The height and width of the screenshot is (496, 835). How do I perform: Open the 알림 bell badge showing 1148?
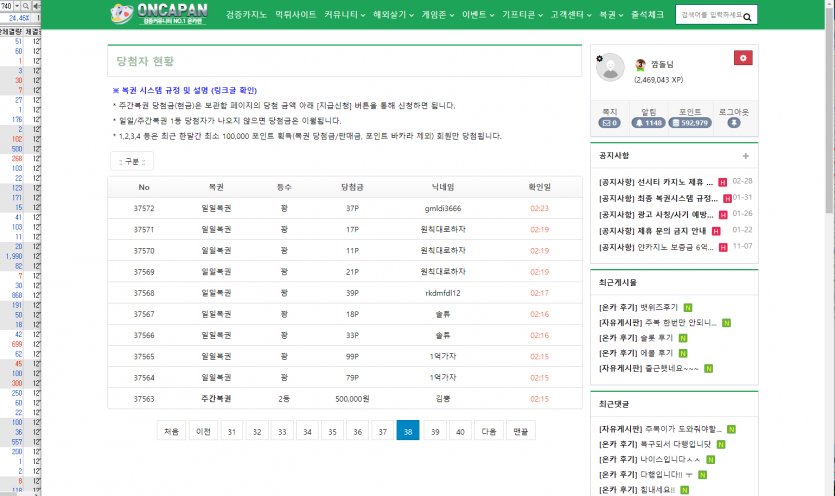click(x=648, y=123)
